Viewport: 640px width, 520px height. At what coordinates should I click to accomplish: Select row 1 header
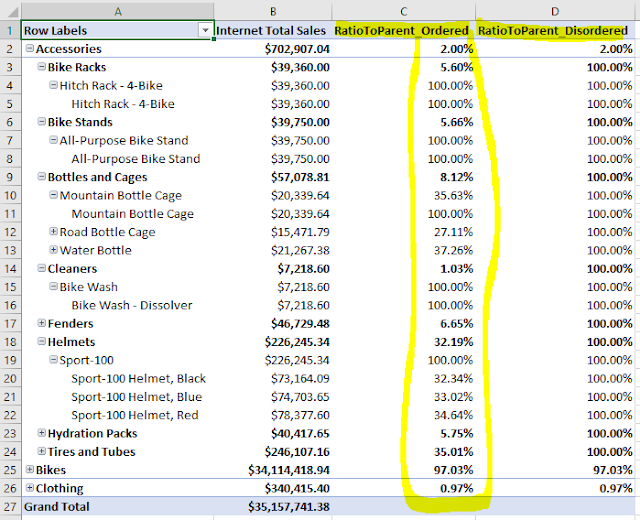(10, 31)
